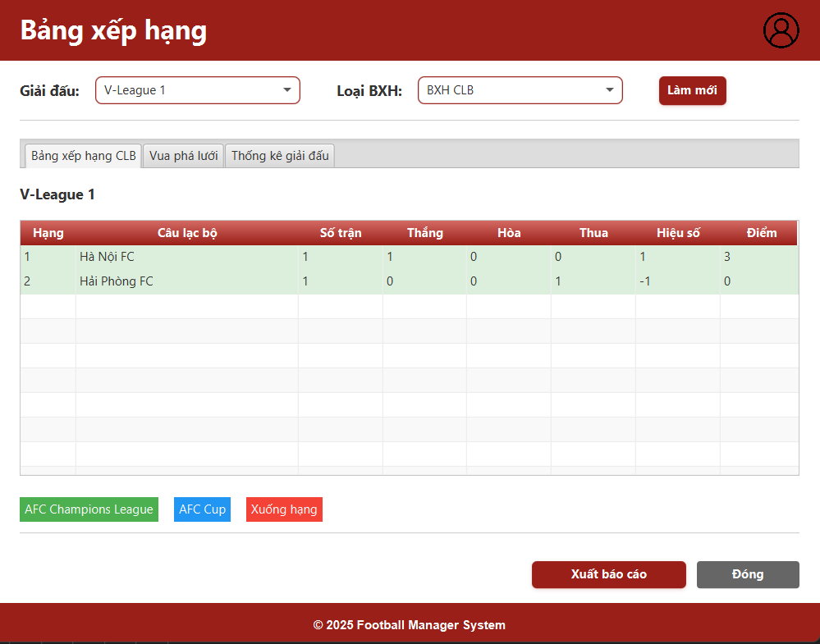Select the Thống kê giải đấu tab
The width and height of the screenshot is (820, 644).
click(280, 156)
